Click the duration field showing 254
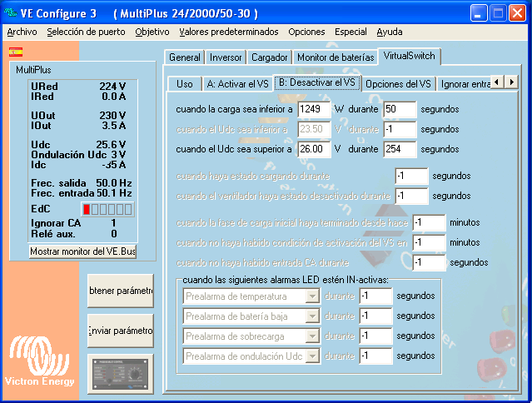The height and width of the screenshot is (403, 532). pyautogui.click(x=400, y=149)
